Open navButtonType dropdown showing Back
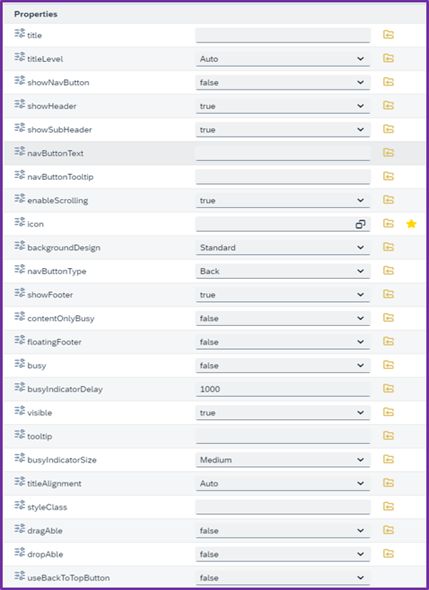This screenshot has height=590, width=429. 283,271
